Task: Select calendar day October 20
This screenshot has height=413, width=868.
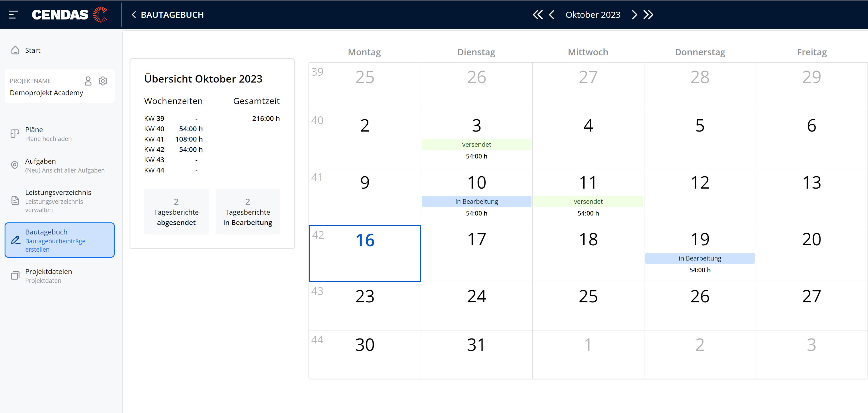Action: click(x=812, y=253)
